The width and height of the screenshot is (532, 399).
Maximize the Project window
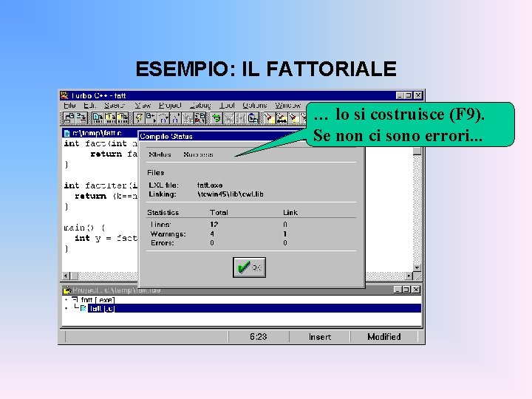tap(406, 290)
